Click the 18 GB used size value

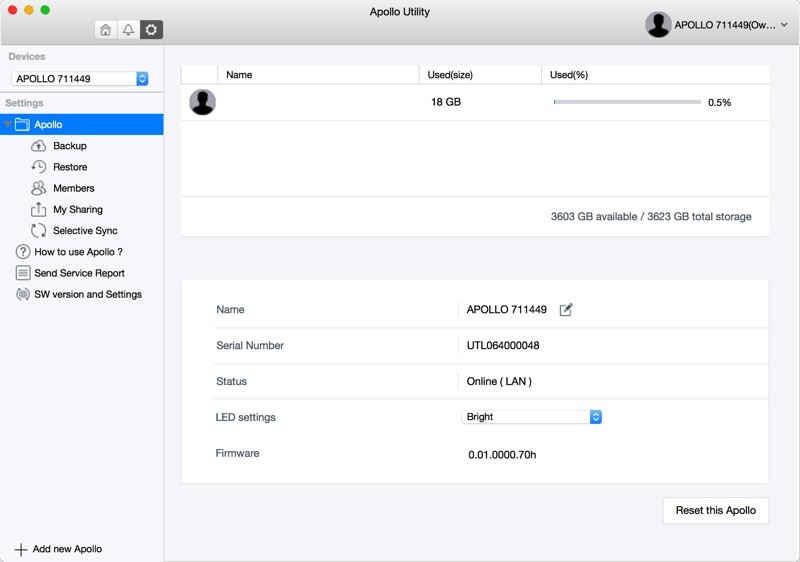[446, 102]
